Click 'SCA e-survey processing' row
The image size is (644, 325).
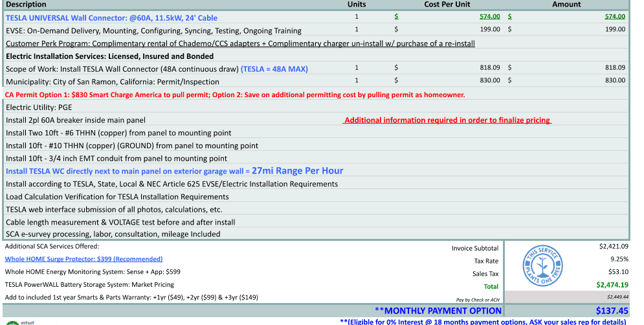tap(113, 234)
